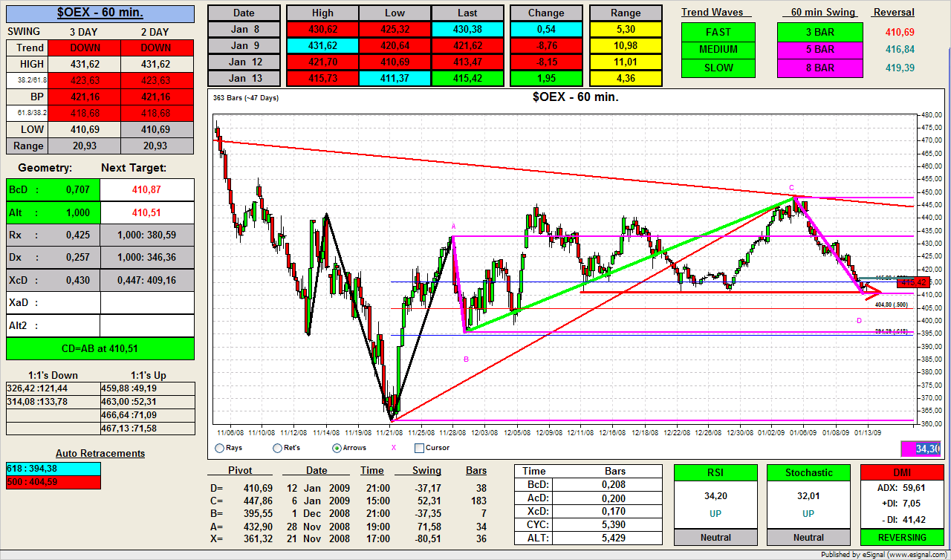The width and height of the screenshot is (951, 560).
Task: Click the FAST trend wave button
Action: [718, 32]
